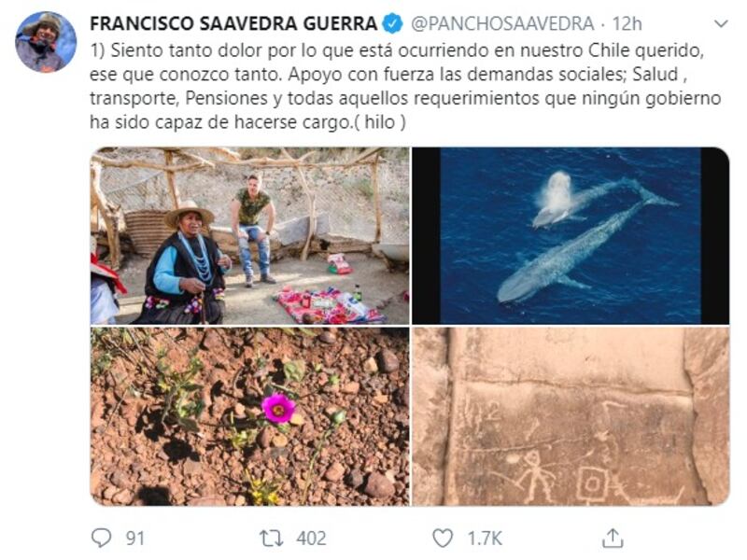Screen dimensions: 747x560
Task: Click the reply speech bubble icon
Action: [x=101, y=538]
